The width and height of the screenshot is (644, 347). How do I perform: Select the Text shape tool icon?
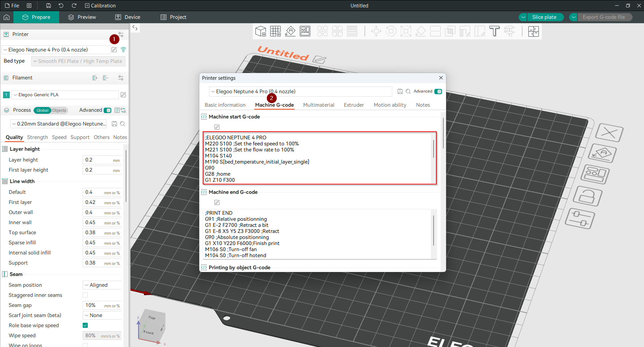(x=494, y=31)
